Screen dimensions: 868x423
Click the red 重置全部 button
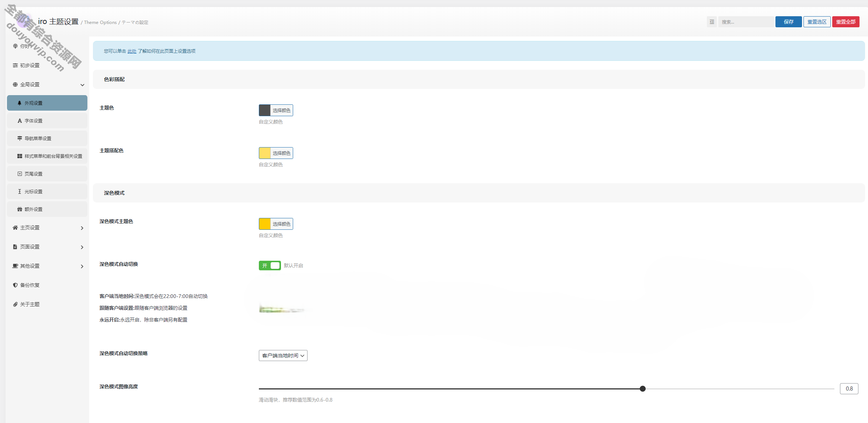click(x=846, y=22)
